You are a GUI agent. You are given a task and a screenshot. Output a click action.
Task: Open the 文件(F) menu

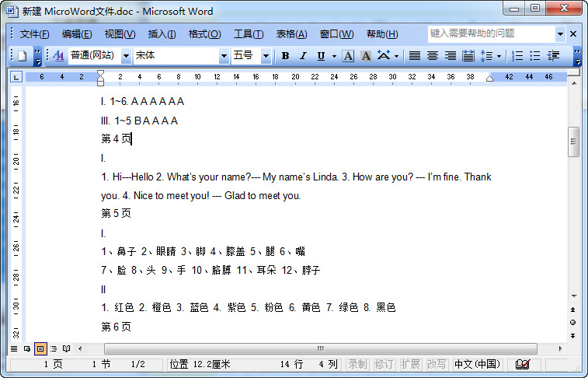(34, 34)
